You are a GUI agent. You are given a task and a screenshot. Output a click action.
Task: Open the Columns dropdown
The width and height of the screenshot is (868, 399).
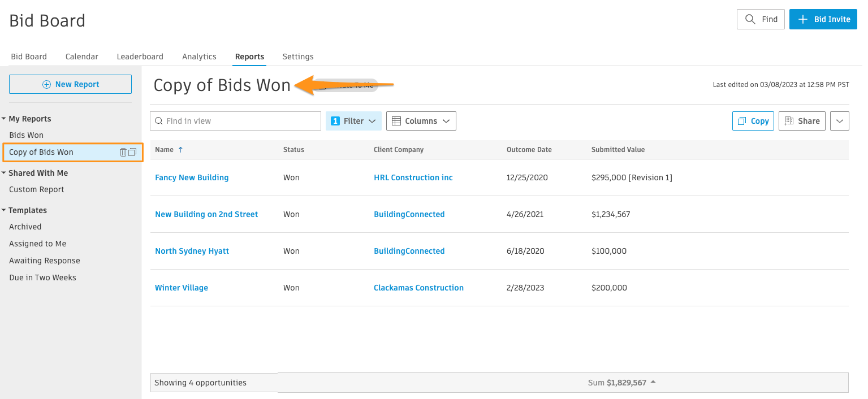421,121
